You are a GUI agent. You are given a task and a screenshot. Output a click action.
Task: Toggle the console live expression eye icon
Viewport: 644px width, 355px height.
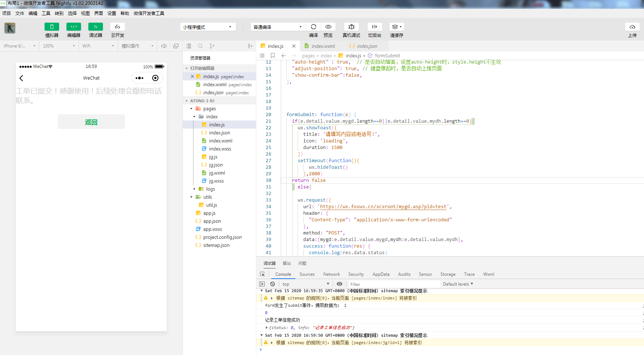click(340, 284)
